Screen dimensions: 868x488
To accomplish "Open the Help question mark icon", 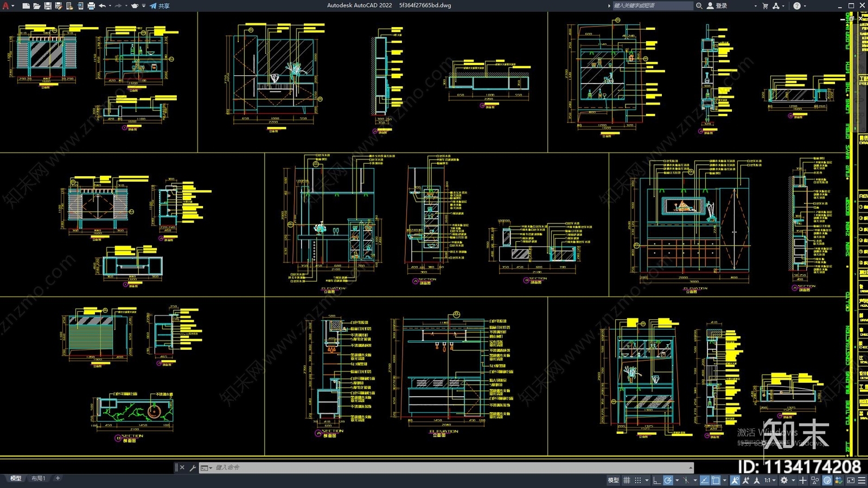I will (796, 5).
